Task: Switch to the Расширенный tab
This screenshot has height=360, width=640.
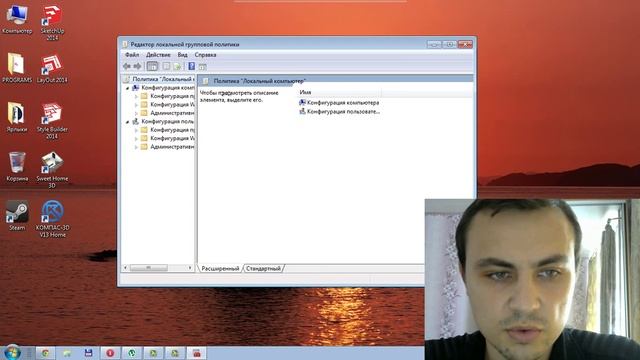Action: point(220,269)
